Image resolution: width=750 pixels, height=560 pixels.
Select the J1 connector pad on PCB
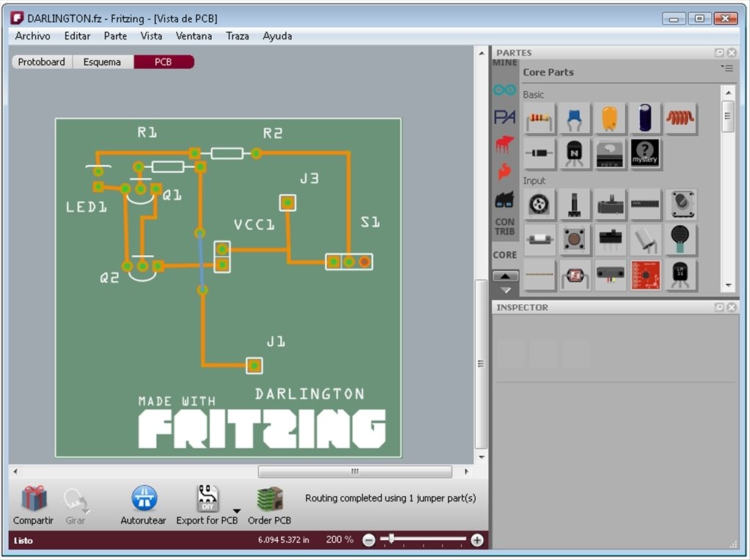coord(254,366)
